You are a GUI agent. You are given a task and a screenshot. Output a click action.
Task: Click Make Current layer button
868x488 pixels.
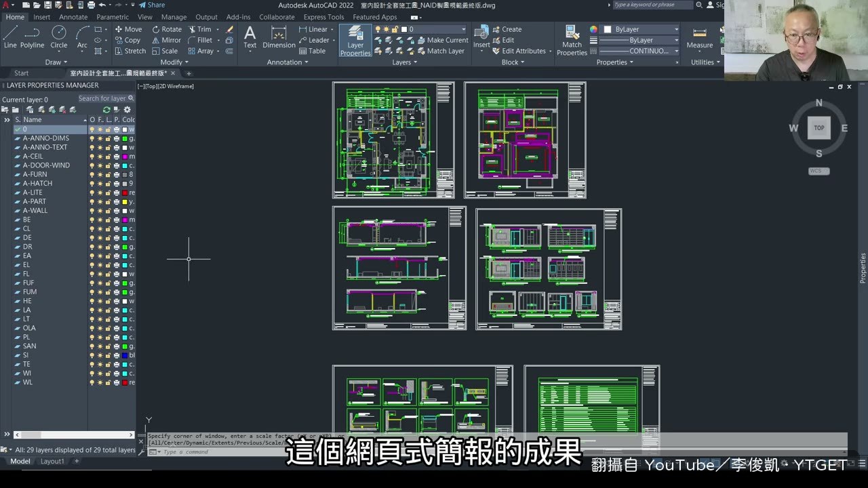tap(441, 40)
